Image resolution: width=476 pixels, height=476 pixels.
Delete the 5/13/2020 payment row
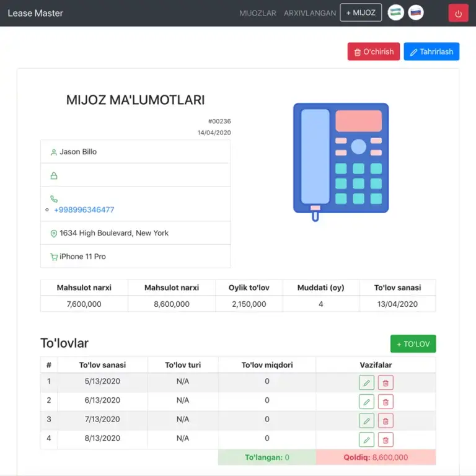point(386,382)
